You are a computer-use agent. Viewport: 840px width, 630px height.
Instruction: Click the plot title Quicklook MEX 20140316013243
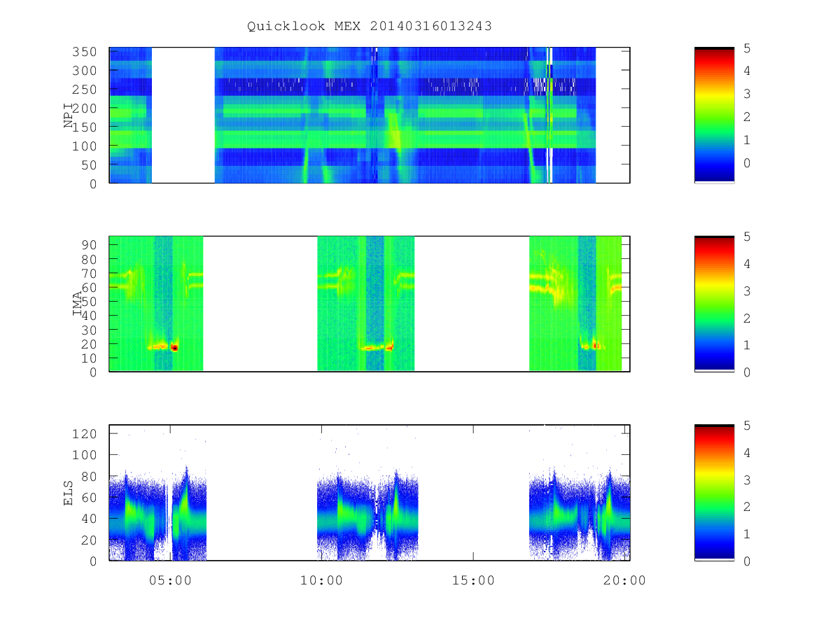pos(370,26)
